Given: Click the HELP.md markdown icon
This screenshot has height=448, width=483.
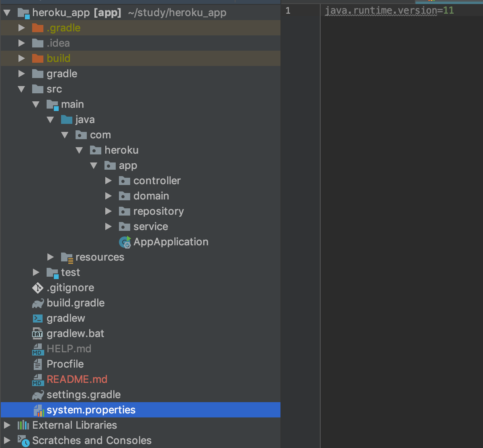Looking at the screenshot, I should [x=37, y=349].
